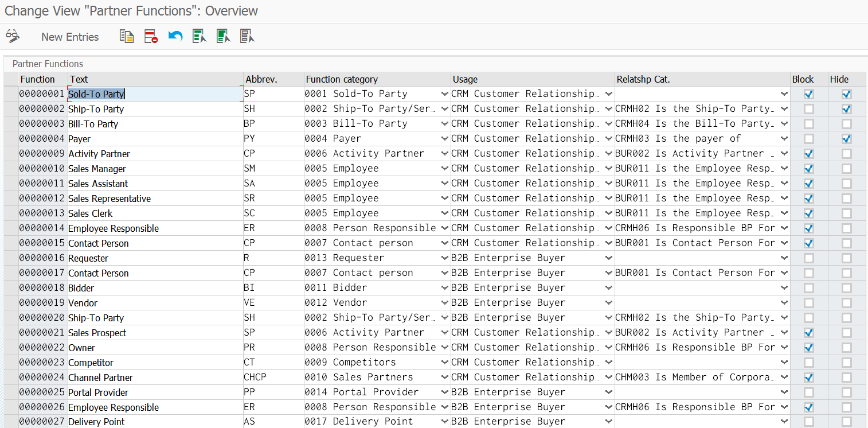
Task: Click the Delete entry icon
Action: coord(151,36)
